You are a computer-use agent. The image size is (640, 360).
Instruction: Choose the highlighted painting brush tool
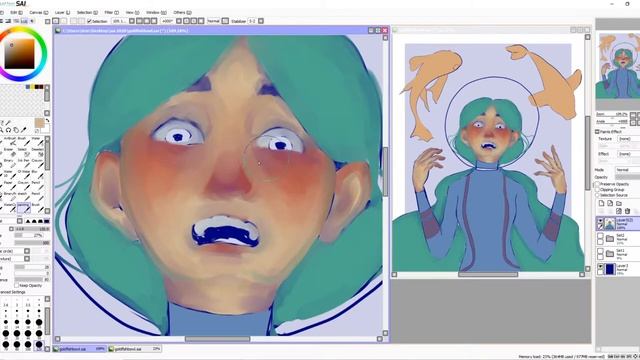click(x=24, y=209)
